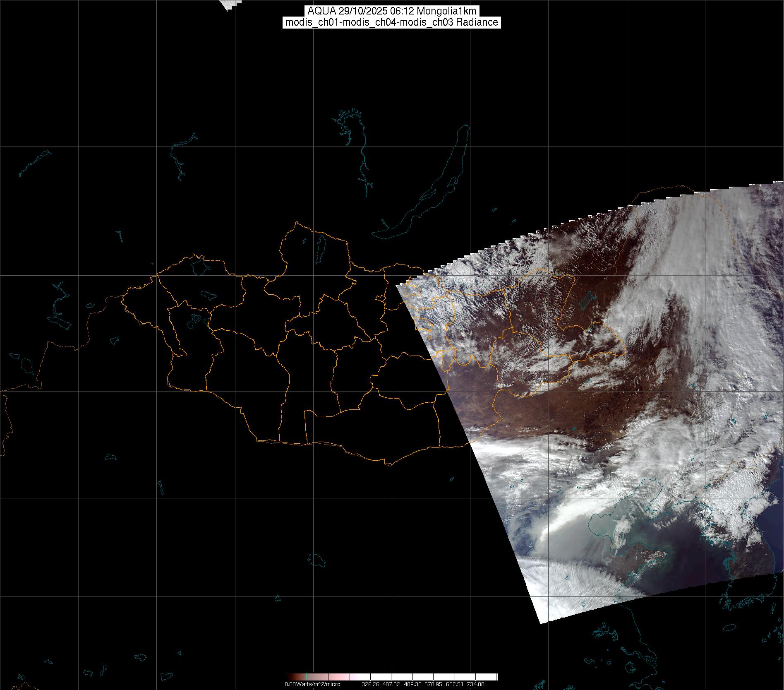
Task: Click the dark brown start of radiance colorbar
Action: pos(288,677)
